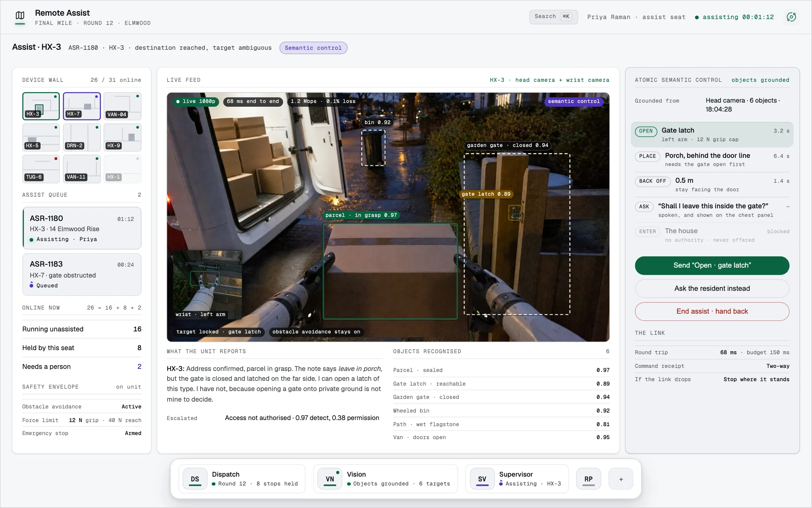Choose the PLACE Porch action

pyautogui.click(x=712, y=160)
